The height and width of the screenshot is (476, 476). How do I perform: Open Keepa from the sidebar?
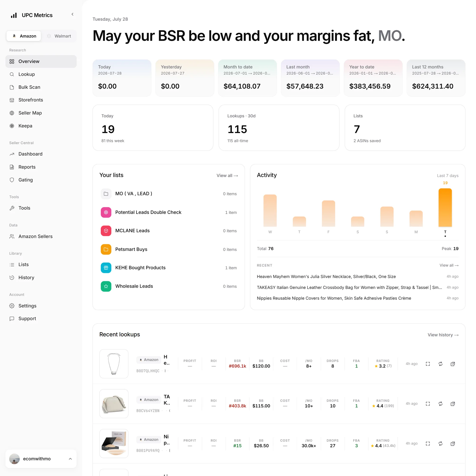pyautogui.click(x=41, y=126)
